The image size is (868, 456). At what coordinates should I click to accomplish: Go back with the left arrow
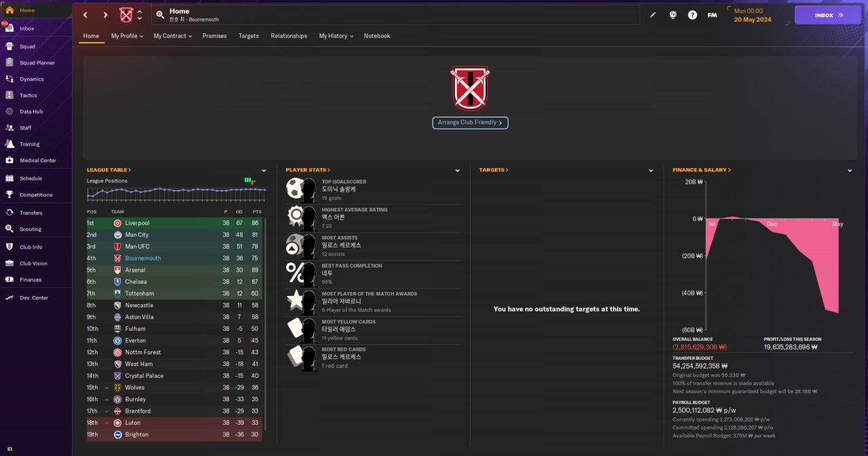(85, 15)
